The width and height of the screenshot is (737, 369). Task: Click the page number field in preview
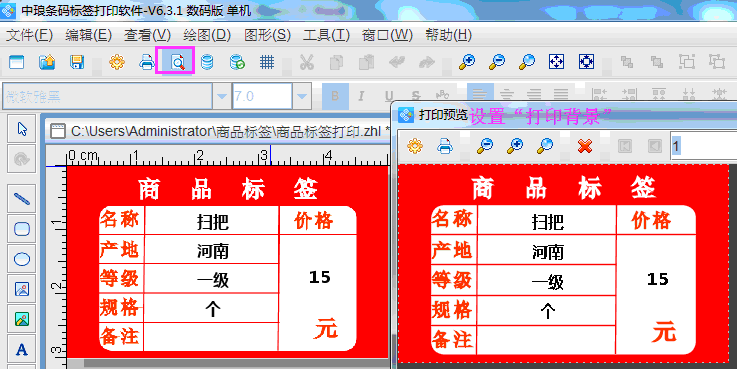(x=703, y=146)
